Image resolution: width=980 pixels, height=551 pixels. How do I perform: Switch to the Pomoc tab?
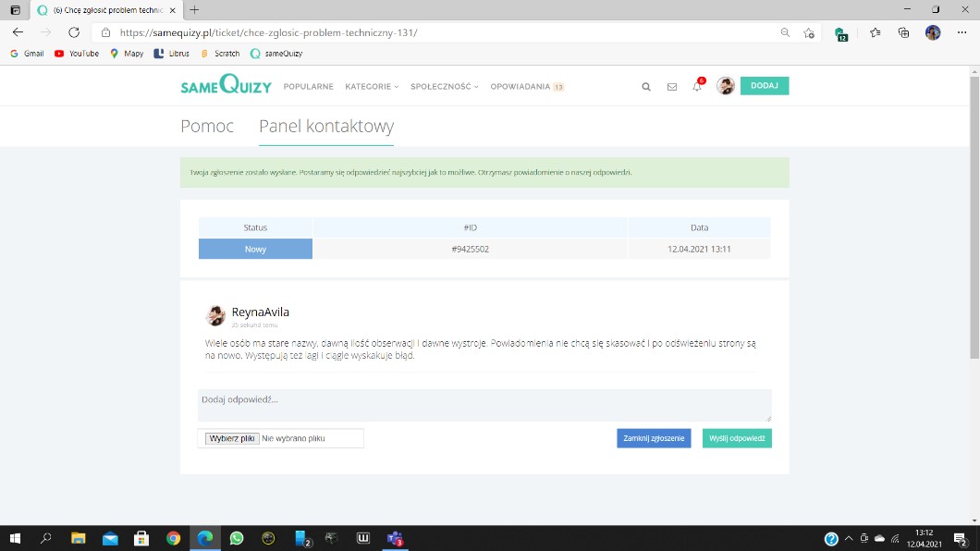point(207,127)
